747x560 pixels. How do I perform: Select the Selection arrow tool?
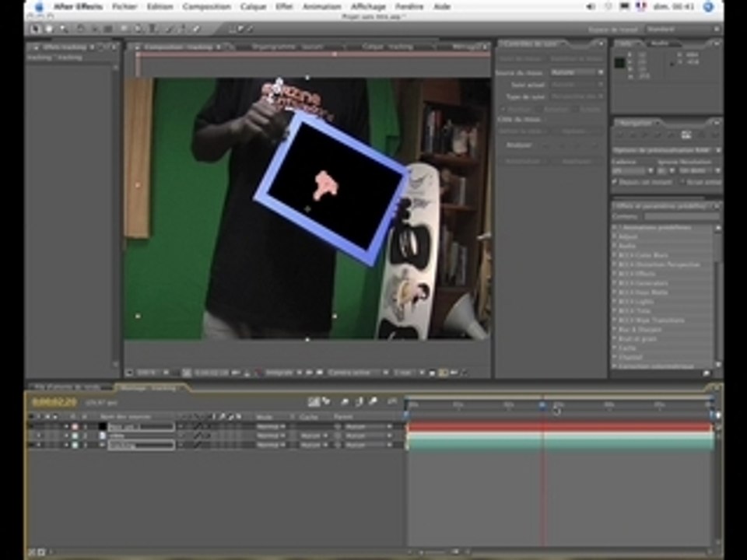pyautogui.click(x=35, y=29)
